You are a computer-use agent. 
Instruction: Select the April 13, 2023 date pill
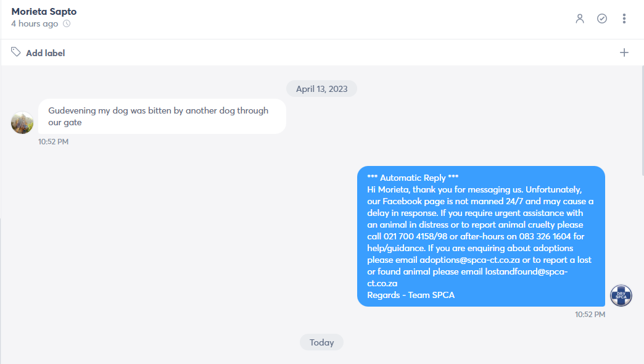click(x=321, y=89)
